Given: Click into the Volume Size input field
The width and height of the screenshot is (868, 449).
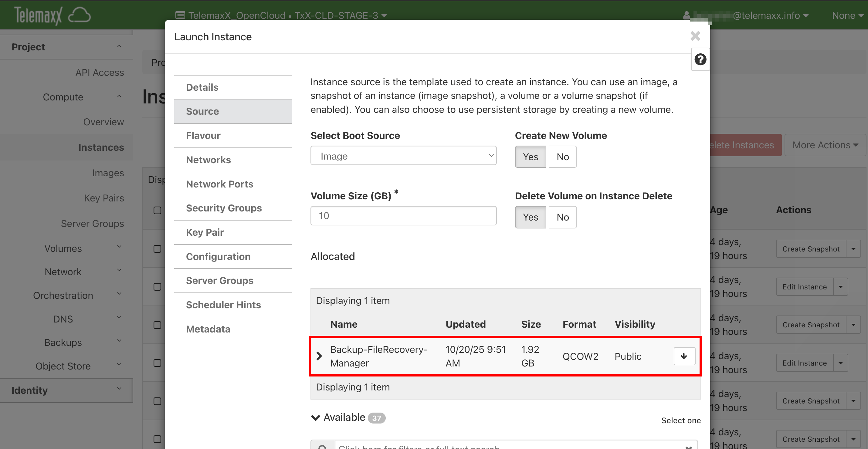Looking at the screenshot, I should (x=403, y=216).
